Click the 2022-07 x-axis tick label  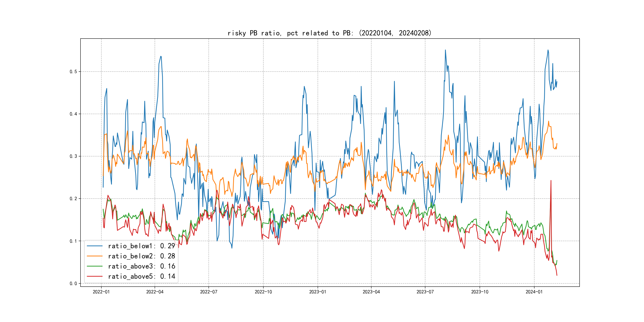coord(209,292)
